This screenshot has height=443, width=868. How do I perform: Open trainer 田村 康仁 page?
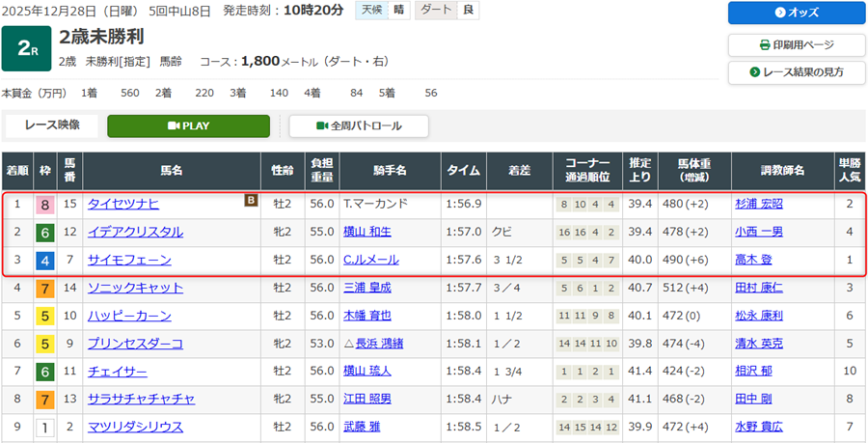(758, 288)
